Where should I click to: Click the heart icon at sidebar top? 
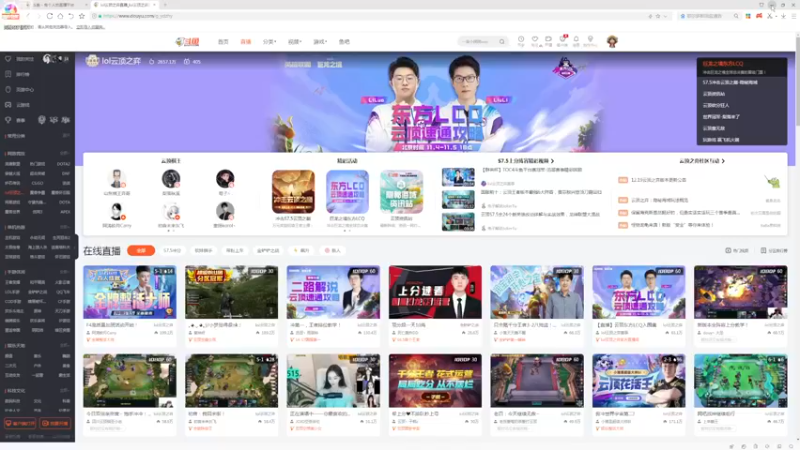tap(8, 59)
